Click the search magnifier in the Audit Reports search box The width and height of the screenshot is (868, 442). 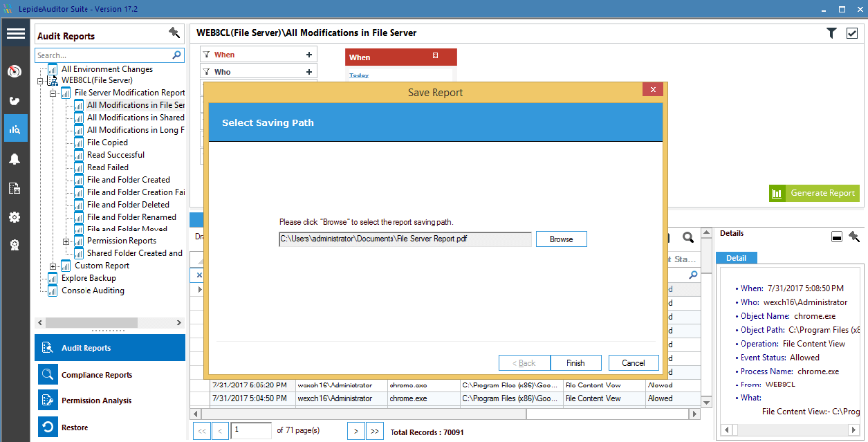[178, 55]
